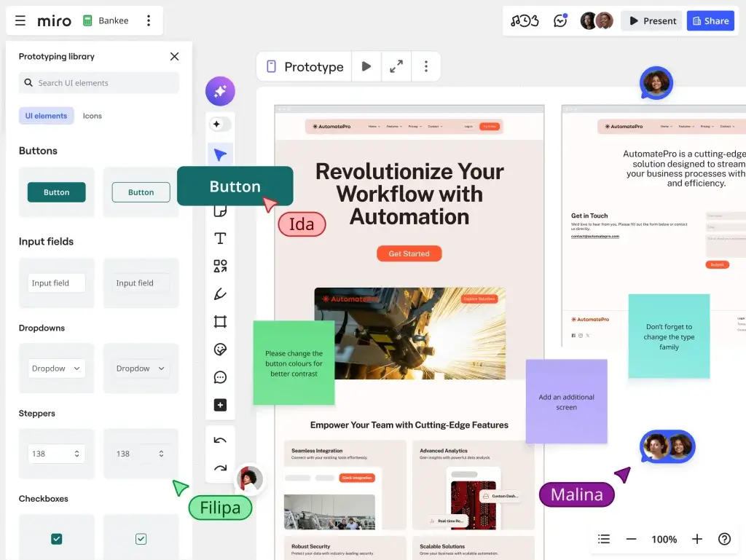This screenshot has height=560, width=746.
Task: Select the white 138 stepper element
Action: [x=57, y=454]
